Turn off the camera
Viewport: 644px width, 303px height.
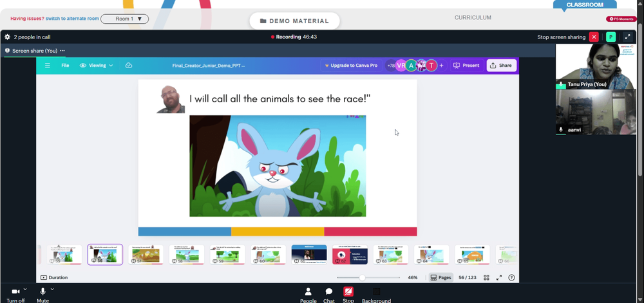pos(15,295)
